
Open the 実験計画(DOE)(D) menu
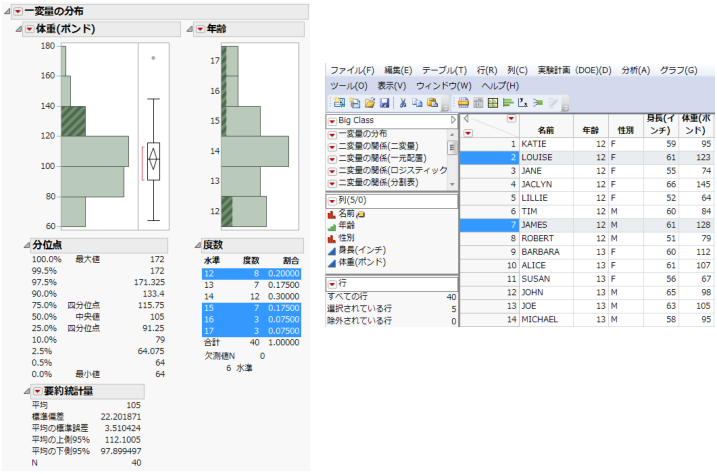pyautogui.click(x=574, y=70)
